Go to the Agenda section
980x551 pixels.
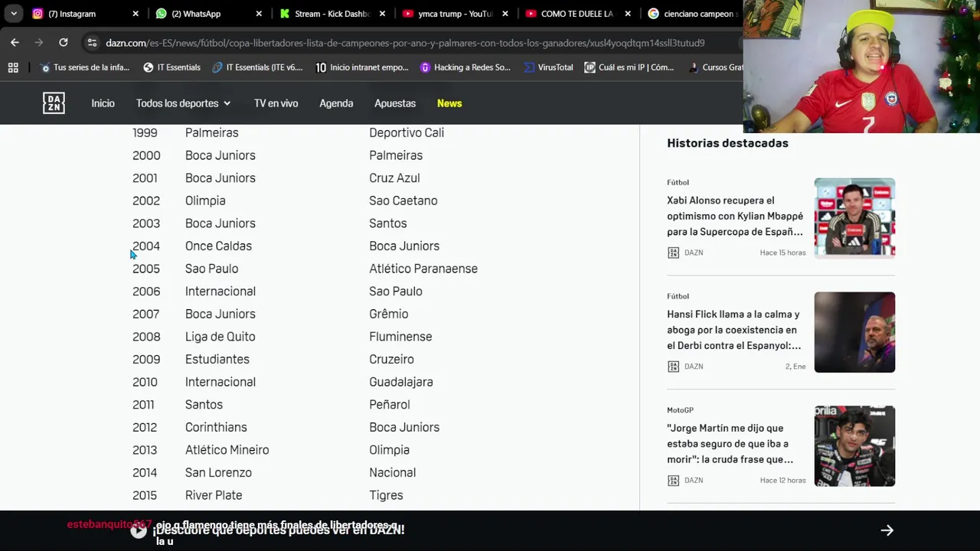coord(336,103)
